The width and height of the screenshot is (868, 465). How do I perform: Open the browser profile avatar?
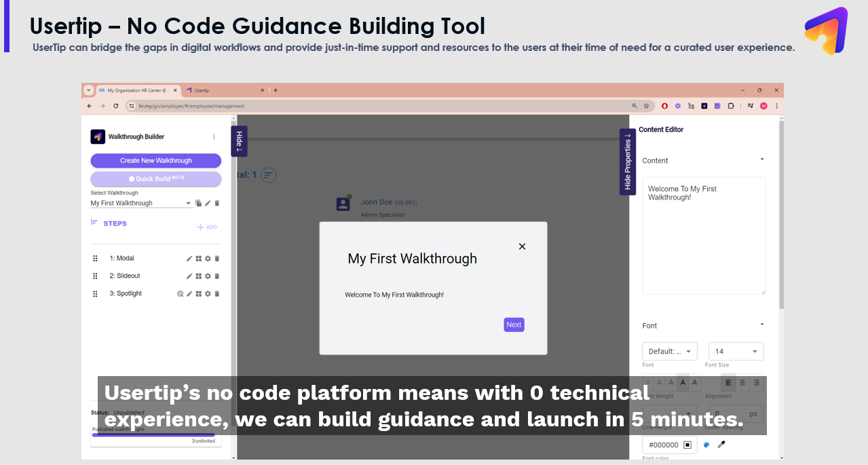tap(763, 106)
